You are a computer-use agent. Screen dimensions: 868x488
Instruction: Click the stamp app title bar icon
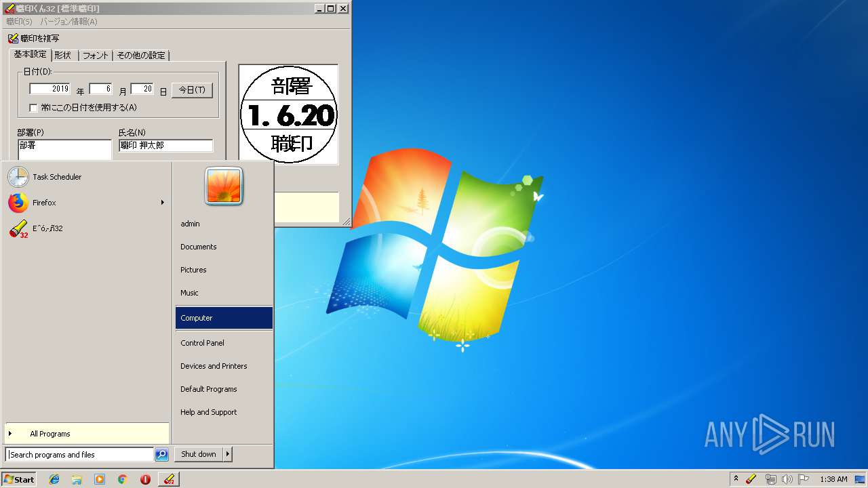9,9
